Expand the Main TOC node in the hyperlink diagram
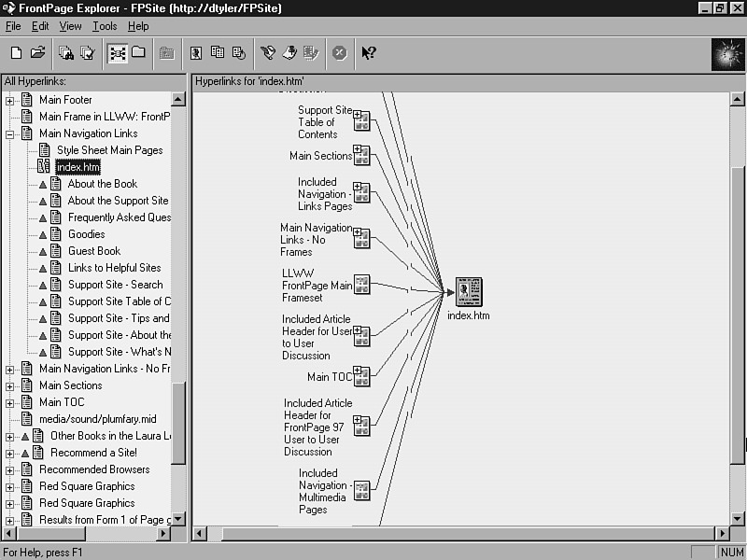 point(358,372)
